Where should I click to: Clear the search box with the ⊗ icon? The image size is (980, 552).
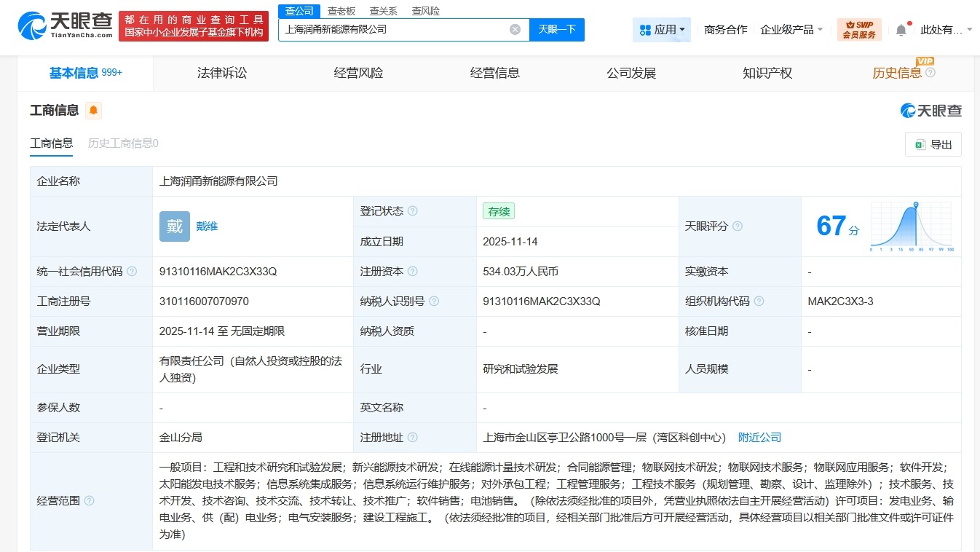tap(515, 29)
